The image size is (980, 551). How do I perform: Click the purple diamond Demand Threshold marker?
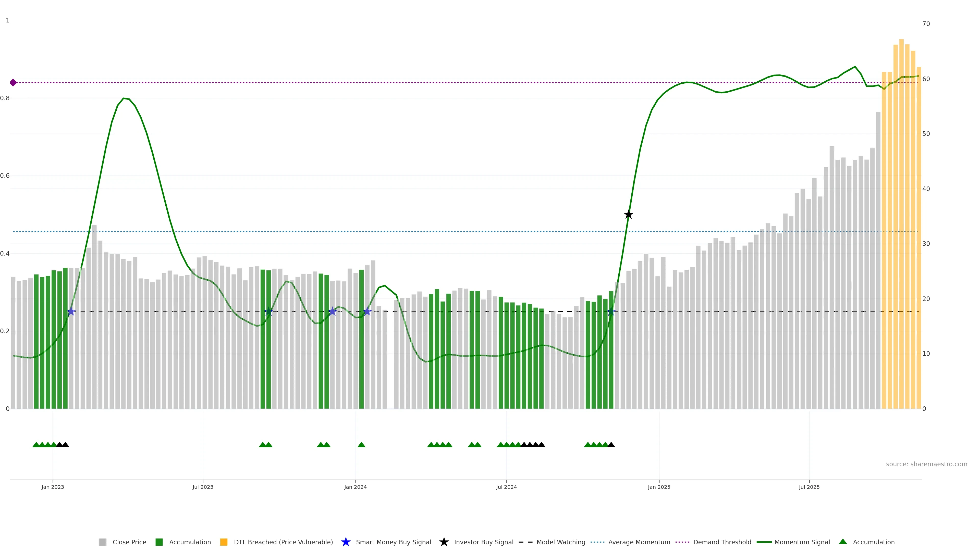coord(13,82)
